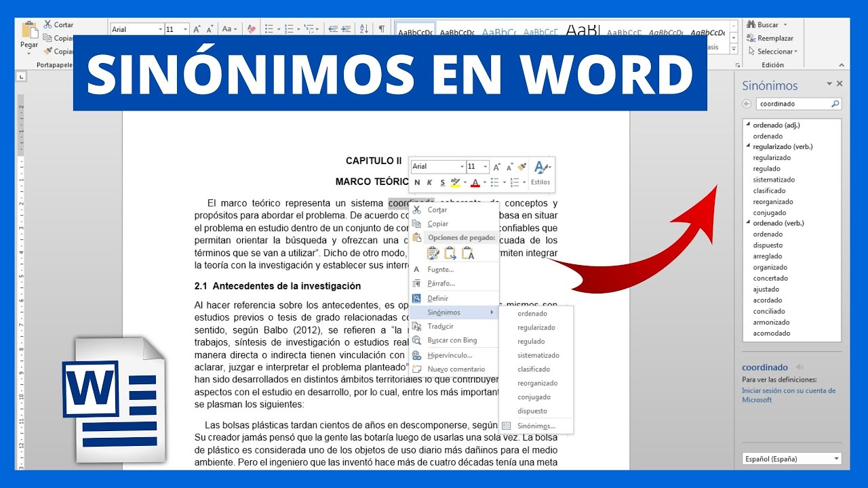This screenshot has width=868, height=488.
Task: Open mini toolbar font size dropdown
Action: click(486, 167)
